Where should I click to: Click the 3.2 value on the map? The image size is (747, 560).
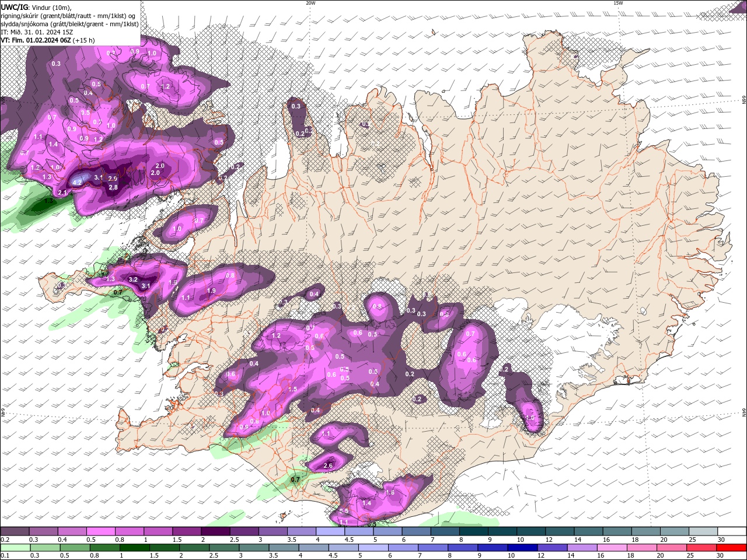coord(133,279)
